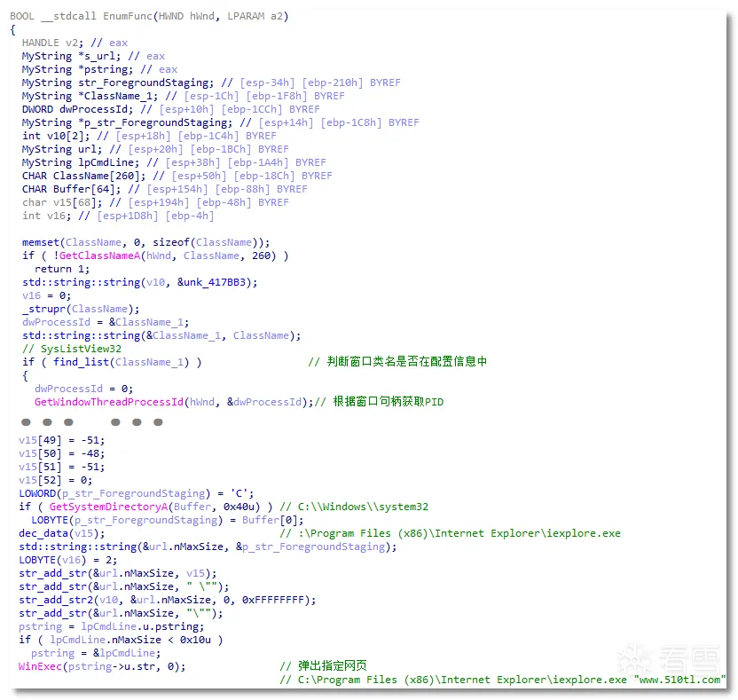Click the Chinese comment '判断窗口类名是否在配置信息中'
Image resolution: width=738 pixels, height=700 pixels.
[x=406, y=361]
